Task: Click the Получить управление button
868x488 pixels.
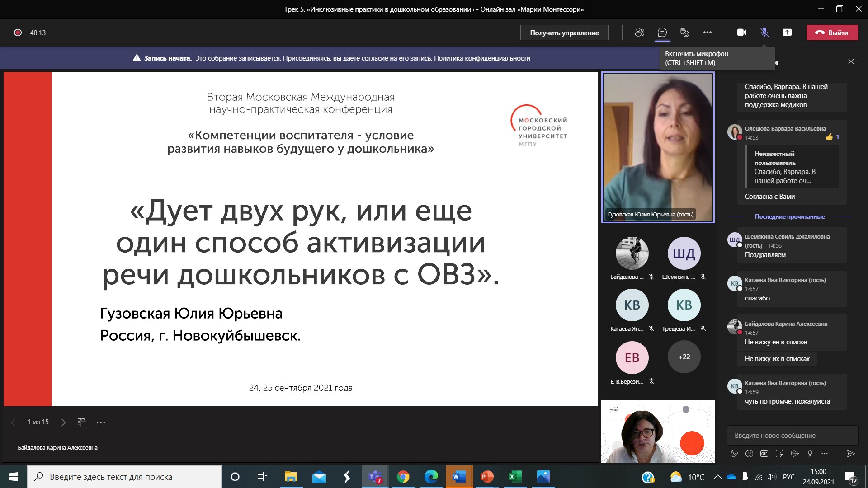Action: pos(564,33)
